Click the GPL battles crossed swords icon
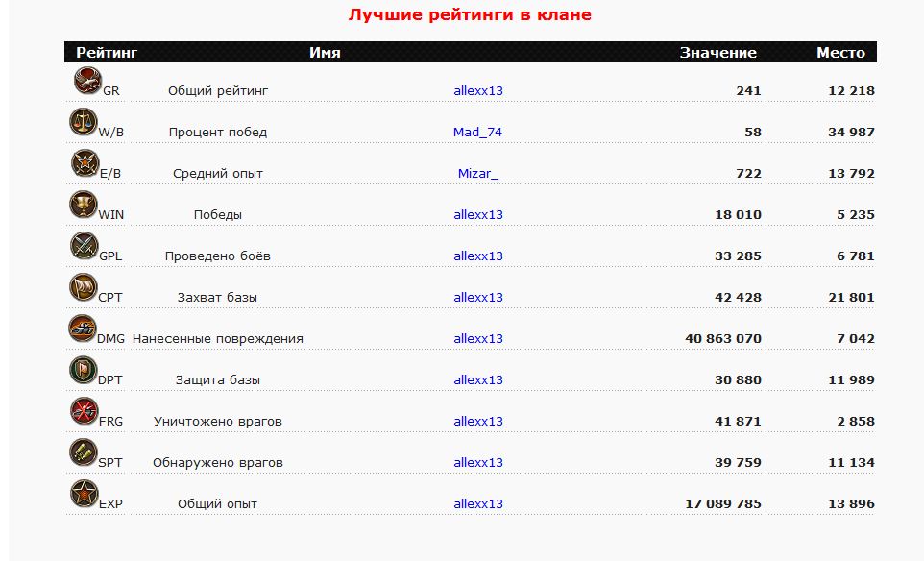Screen dimensions: 924x561 tap(85, 247)
